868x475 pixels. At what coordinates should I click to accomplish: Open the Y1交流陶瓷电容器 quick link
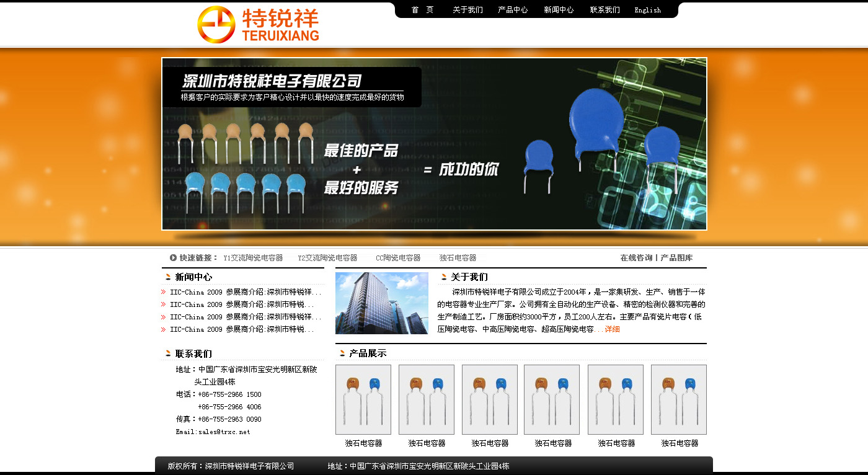[x=253, y=258]
